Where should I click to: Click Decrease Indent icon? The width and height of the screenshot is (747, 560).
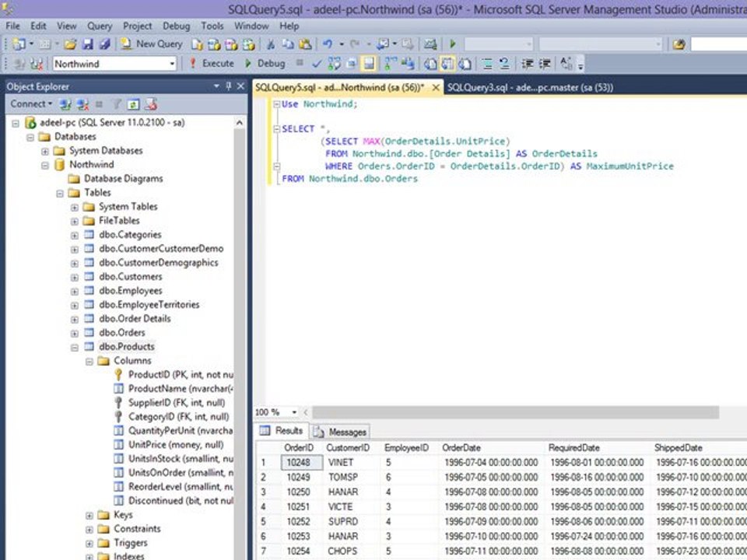[x=527, y=63]
